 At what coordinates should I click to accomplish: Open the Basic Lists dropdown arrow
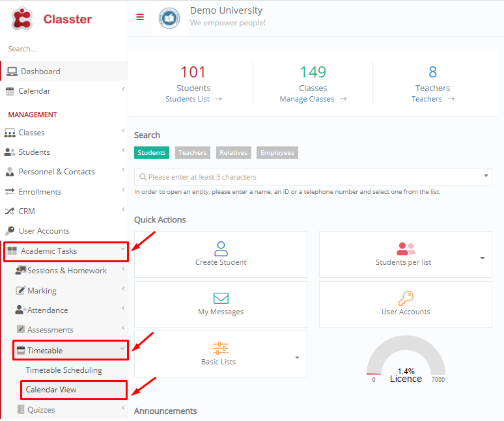tap(297, 357)
